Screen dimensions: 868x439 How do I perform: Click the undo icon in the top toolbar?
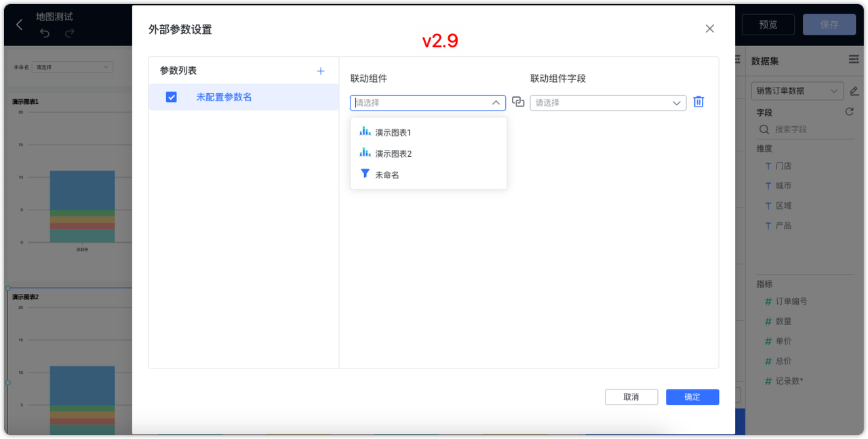pyautogui.click(x=46, y=32)
